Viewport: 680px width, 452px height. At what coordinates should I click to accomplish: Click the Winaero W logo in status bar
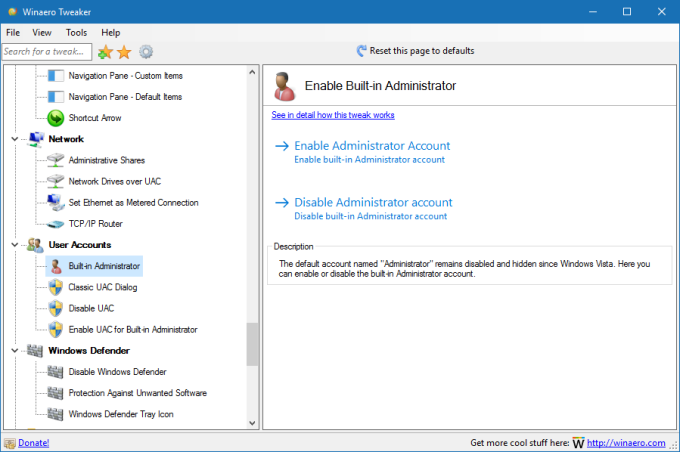(x=578, y=443)
